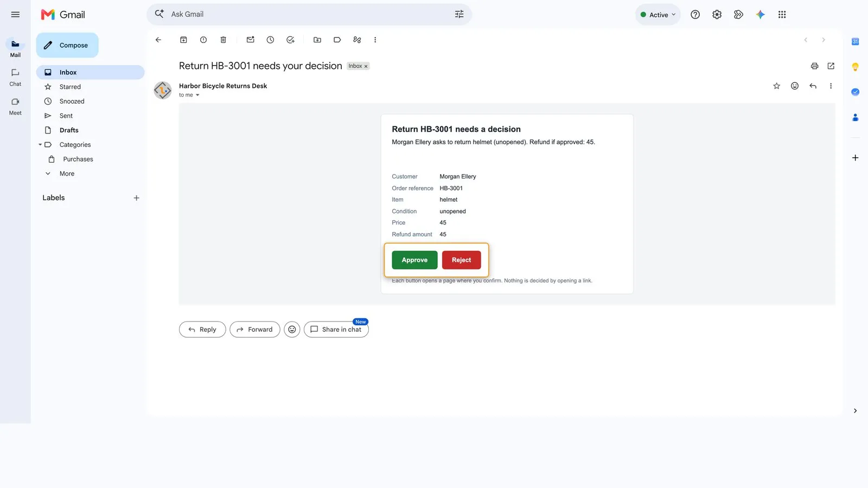Star the Harbor Bicycle Returns Desk message
868x488 pixels.
(x=776, y=86)
